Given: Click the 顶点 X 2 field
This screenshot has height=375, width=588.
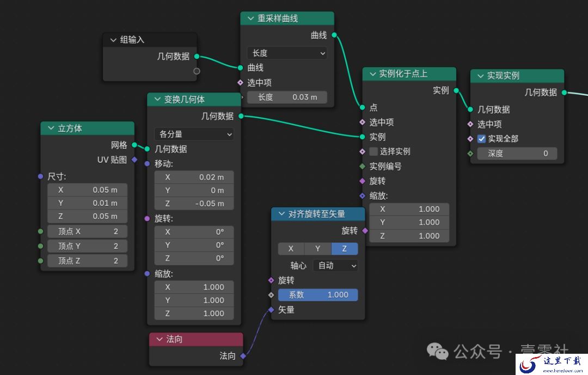Looking at the screenshot, I should [87, 231].
